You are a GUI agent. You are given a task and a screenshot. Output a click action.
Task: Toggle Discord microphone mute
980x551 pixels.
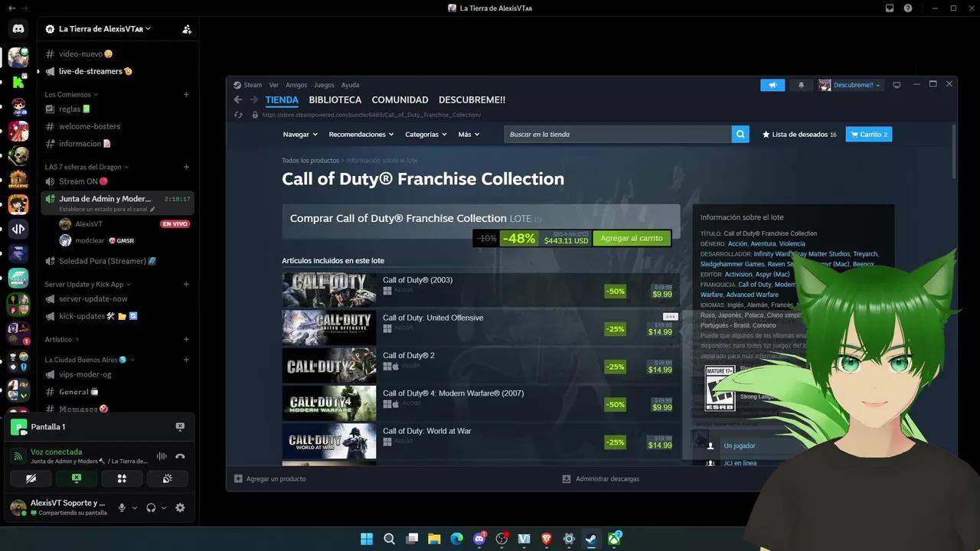click(x=122, y=507)
